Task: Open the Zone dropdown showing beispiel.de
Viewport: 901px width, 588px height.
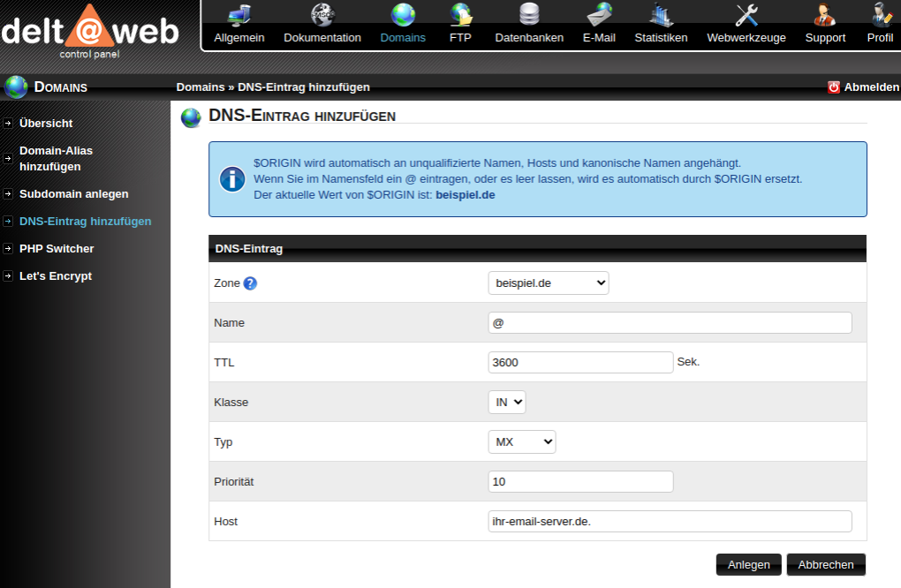Action: coord(549,283)
